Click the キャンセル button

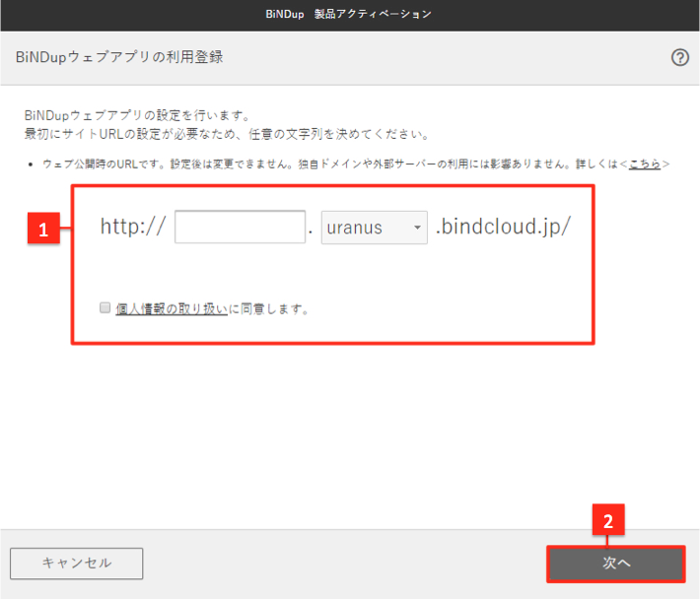point(76,564)
